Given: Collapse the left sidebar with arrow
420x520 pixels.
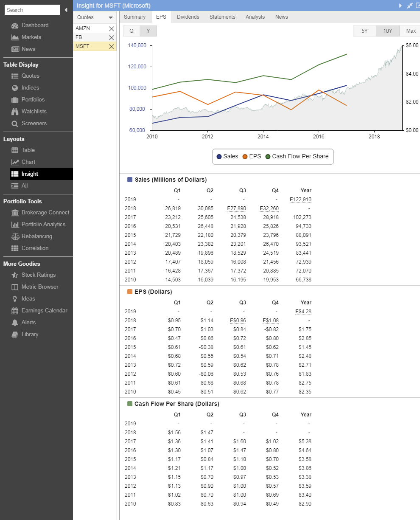Looking at the screenshot, I should point(66,10).
